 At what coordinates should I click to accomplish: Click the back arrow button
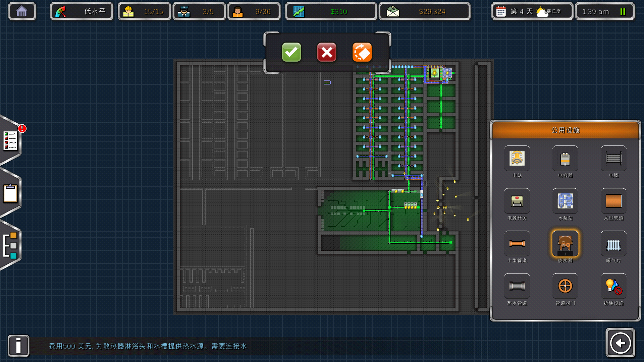(620, 343)
